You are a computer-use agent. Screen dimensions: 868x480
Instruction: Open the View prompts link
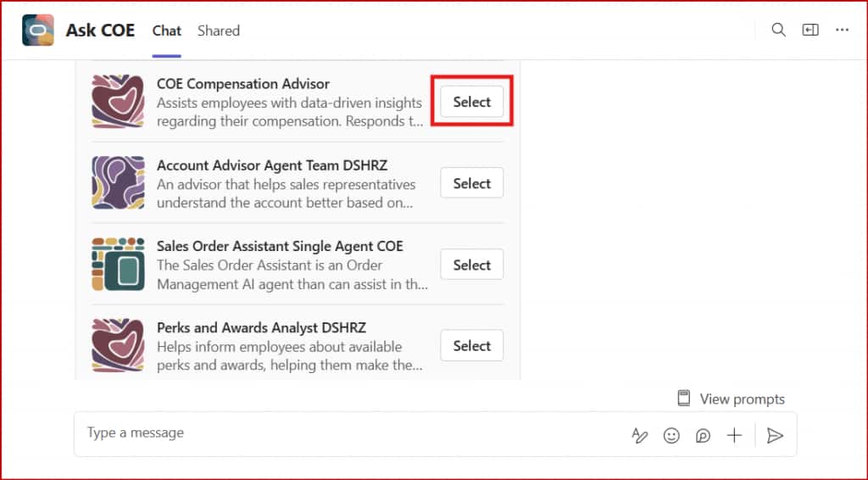pos(742,399)
